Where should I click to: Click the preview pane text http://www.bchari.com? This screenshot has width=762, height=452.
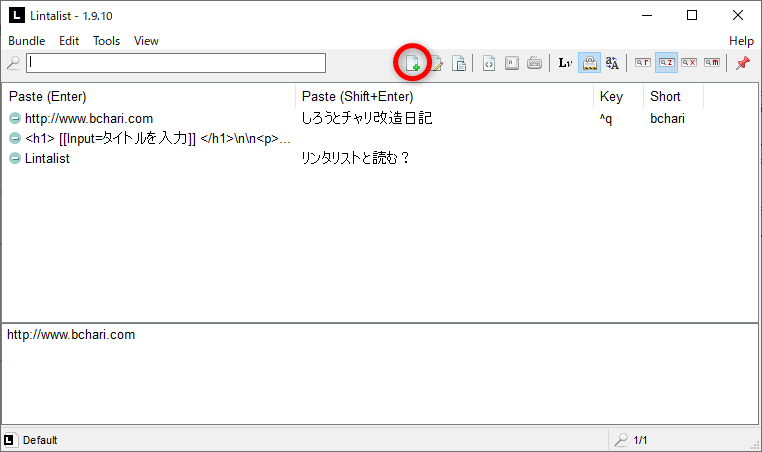[71, 335]
